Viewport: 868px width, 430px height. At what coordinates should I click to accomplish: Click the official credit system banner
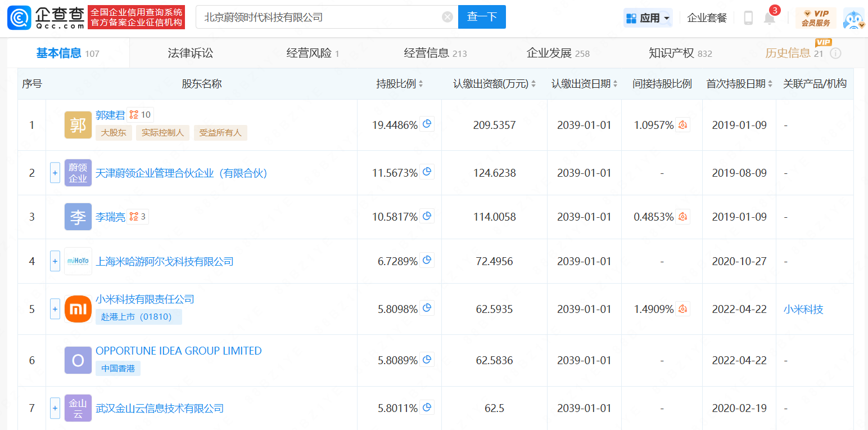click(x=137, y=17)
